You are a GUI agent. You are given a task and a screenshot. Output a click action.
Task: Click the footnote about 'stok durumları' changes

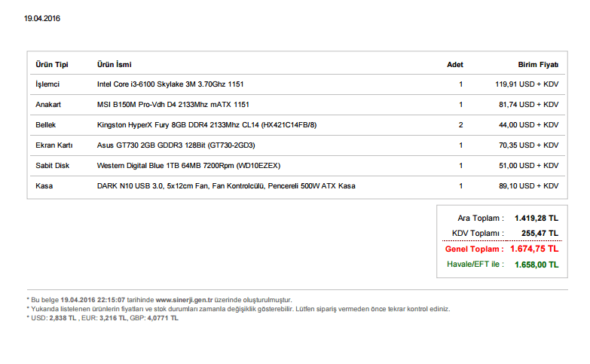[x=238, y=309]
